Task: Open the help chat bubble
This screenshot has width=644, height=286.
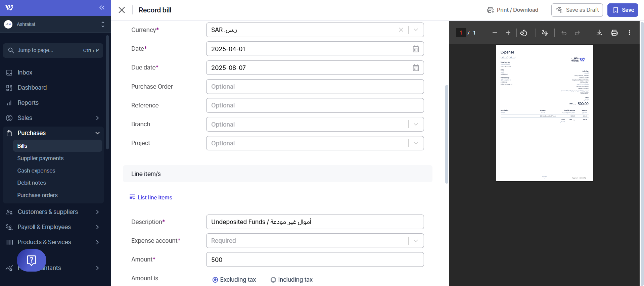Action: coord(32,260)
